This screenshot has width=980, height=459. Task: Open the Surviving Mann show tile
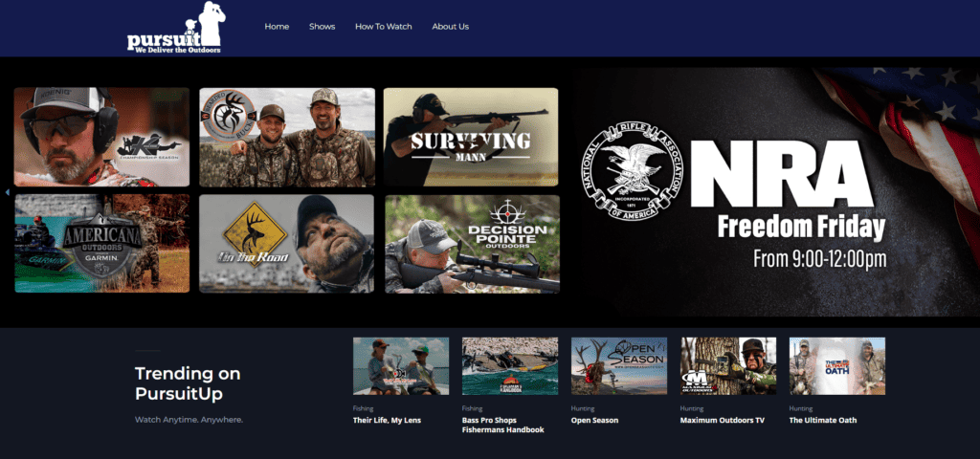[471, 137]
